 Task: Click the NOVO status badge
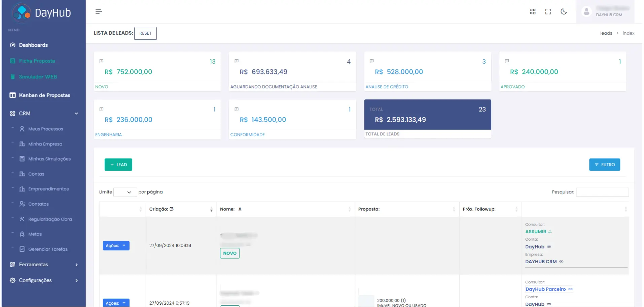pos(230,253)
